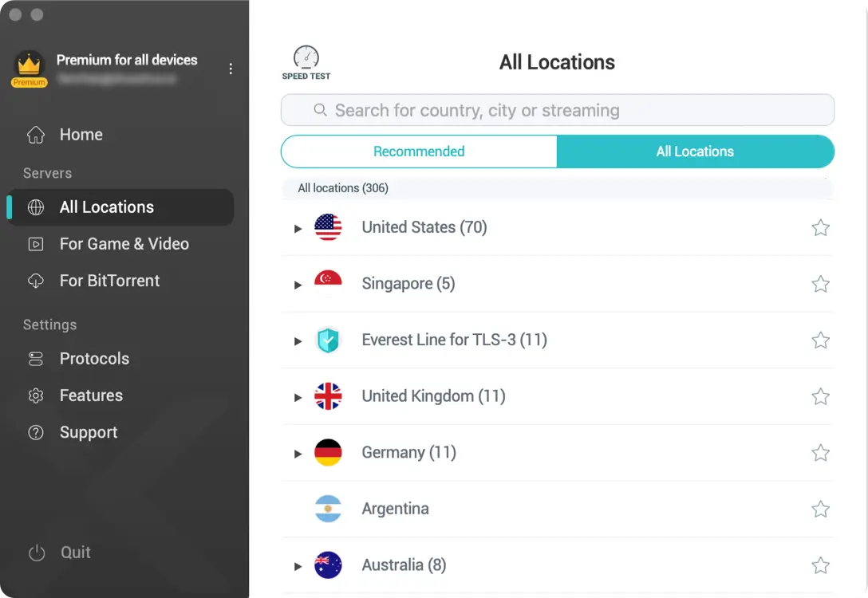The image size is (868, 598).
Task: Open the For Game & Video server list
Action: 124,243
